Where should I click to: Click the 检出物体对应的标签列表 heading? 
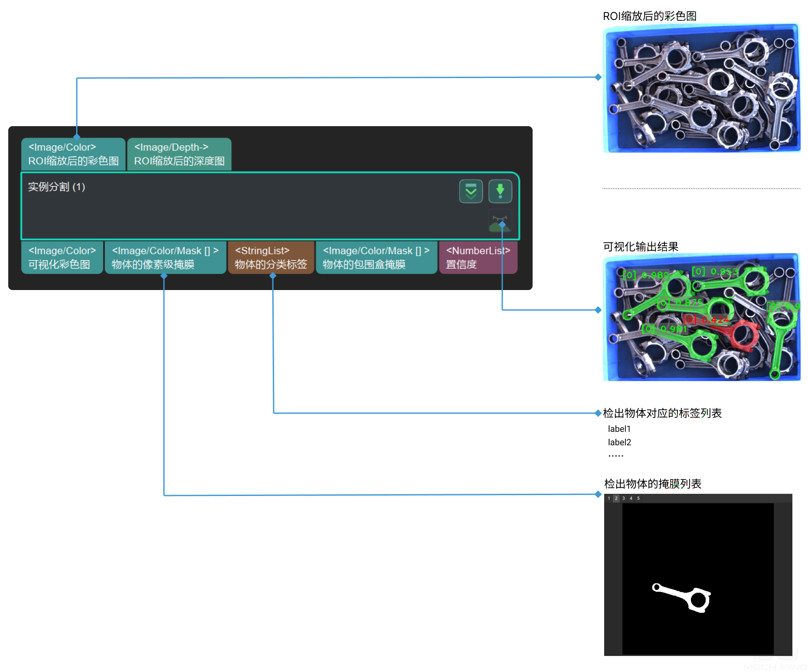[x=662, y=413]
